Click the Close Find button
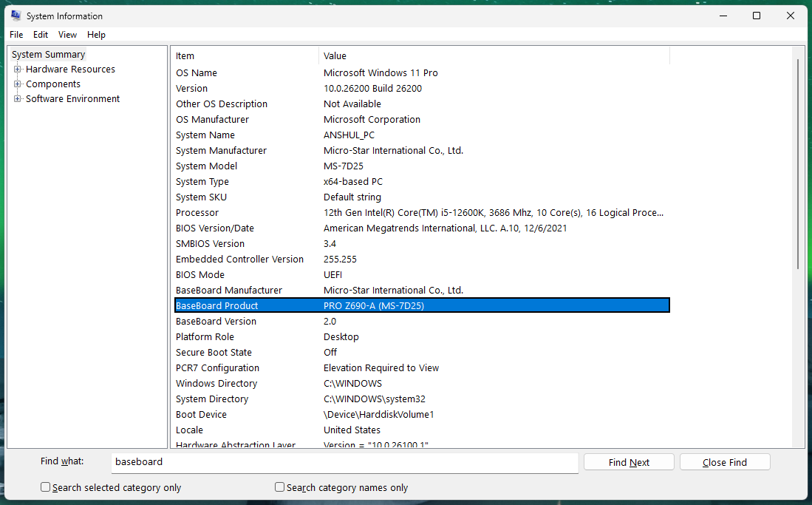The height and width of the screenshot is (505, 812). click(x=725, y=462)
